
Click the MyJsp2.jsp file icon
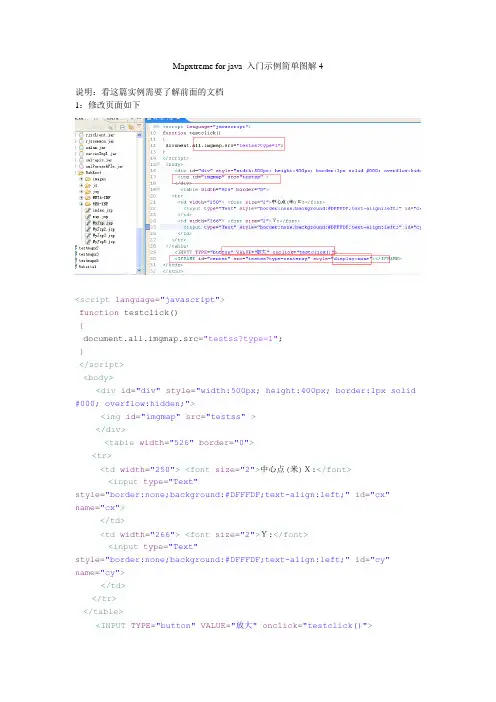tap(88, 229)
